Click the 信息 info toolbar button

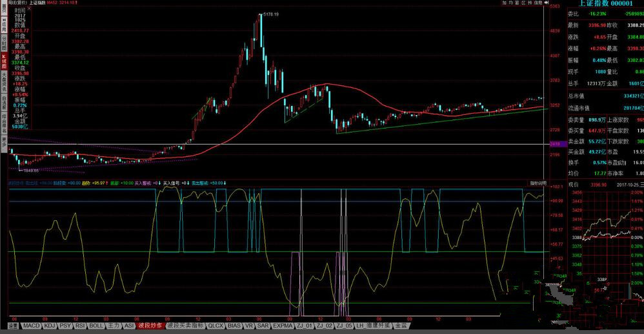pyautogui.click(x=538, y=3)
